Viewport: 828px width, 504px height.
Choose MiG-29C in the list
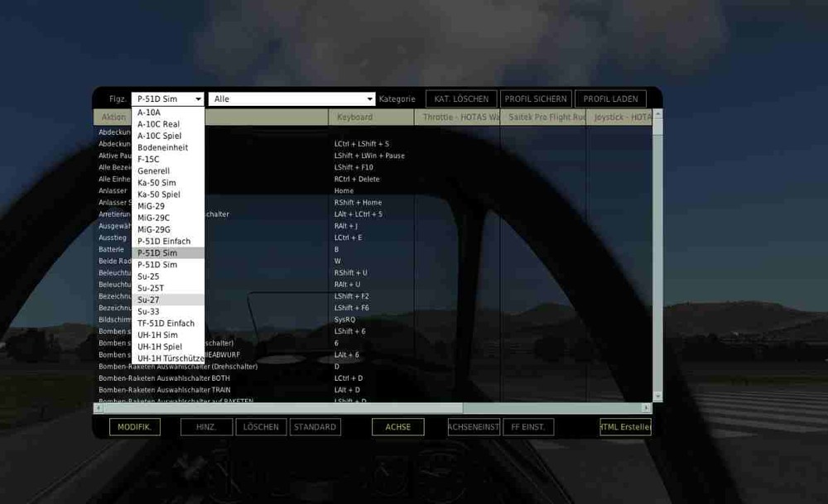(168, 218)
